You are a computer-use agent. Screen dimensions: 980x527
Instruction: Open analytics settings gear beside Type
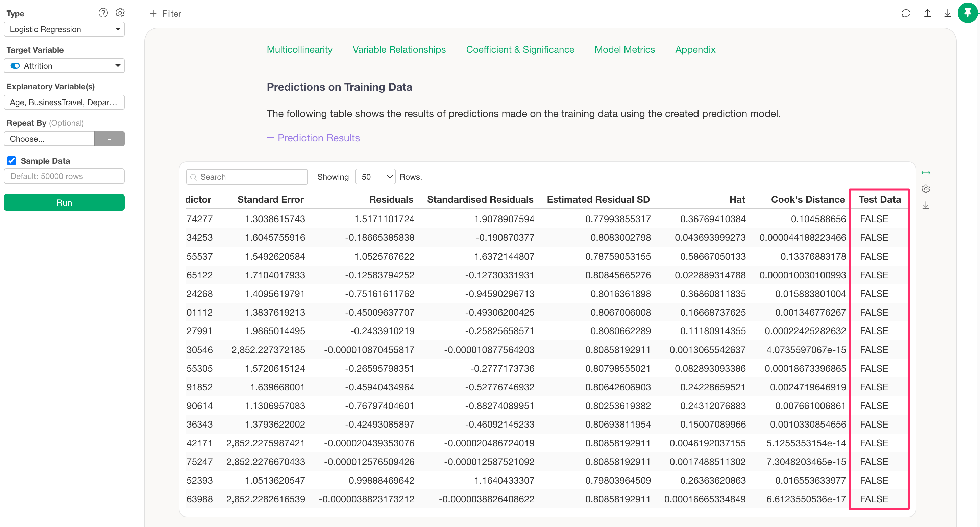tap(120, 13)
